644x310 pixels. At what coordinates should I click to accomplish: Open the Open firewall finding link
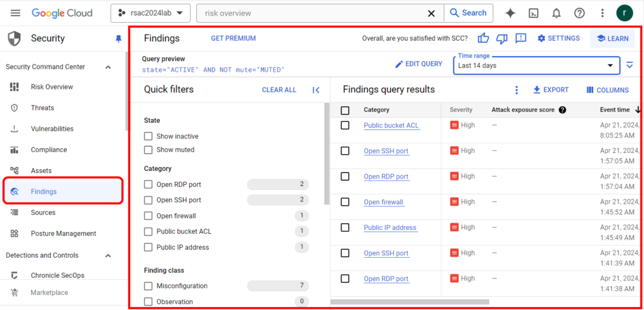(x=384, y=202)
